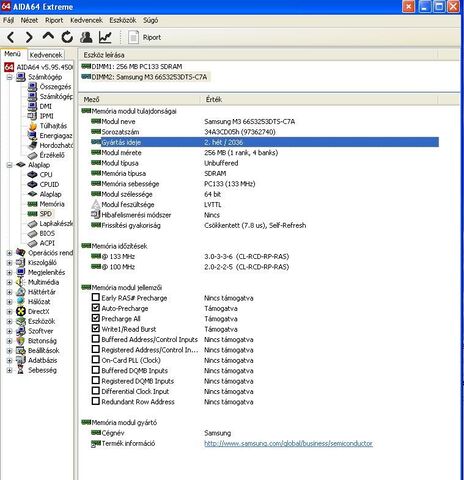
Task: Expand the Szoftver tree node
Action: pos(9,331)
